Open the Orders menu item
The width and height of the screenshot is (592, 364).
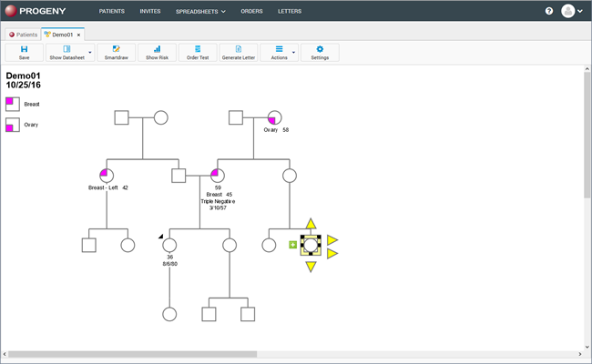click(x=251, y=11)
